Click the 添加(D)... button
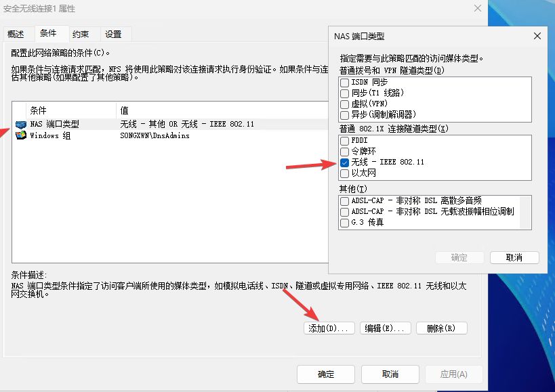Viewport: 555px width, 392px height. coord(328,328)
